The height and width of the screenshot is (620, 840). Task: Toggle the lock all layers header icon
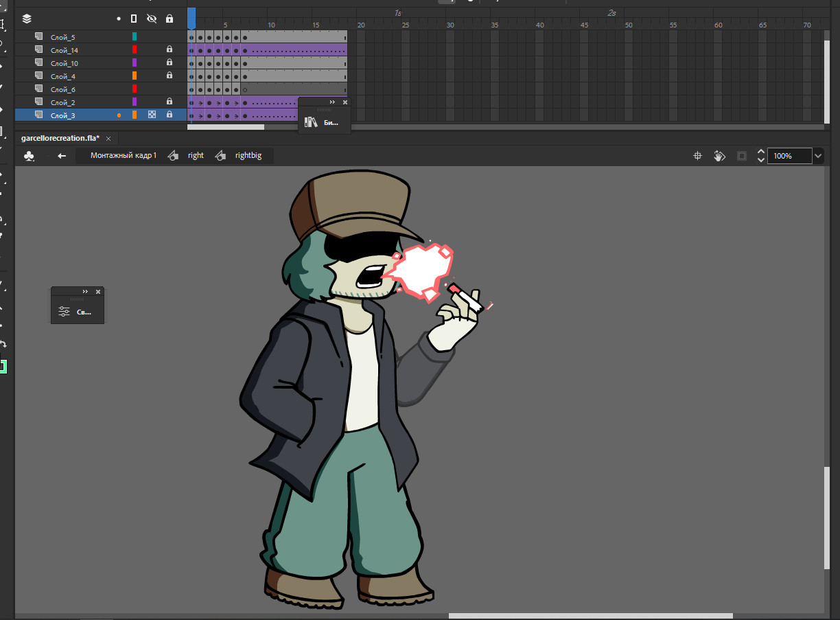click(170, 19)
